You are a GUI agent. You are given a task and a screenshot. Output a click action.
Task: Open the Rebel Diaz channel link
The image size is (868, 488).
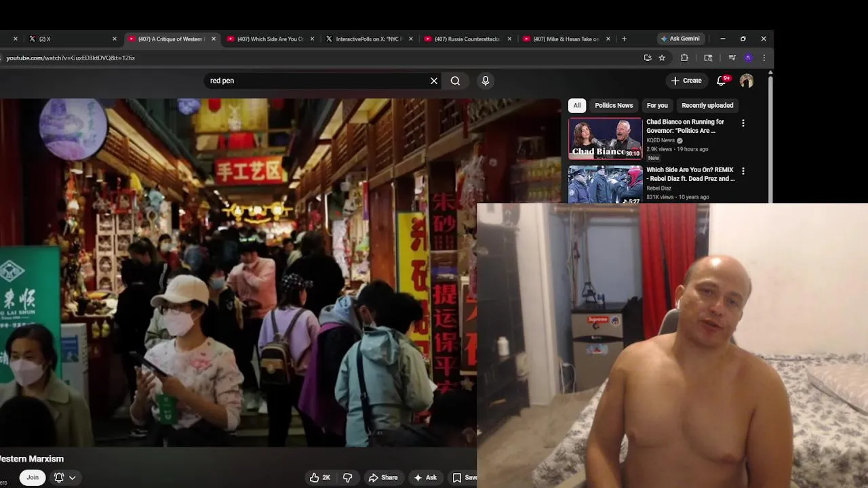coord(658,188)
